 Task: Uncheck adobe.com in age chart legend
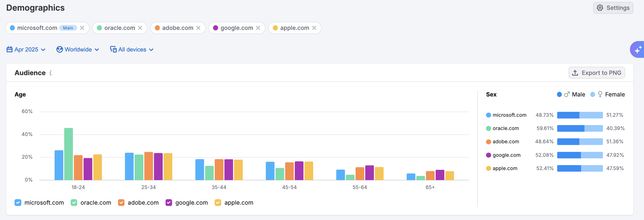pos(121,203)
